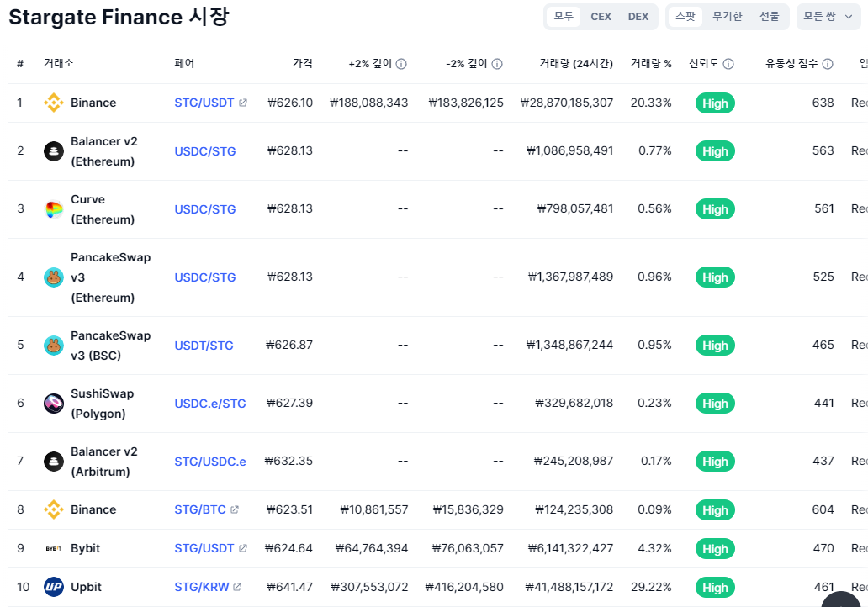Click the liquidity score 638
The height and width of the screenshot is (607, 868).
pos(823,103)
